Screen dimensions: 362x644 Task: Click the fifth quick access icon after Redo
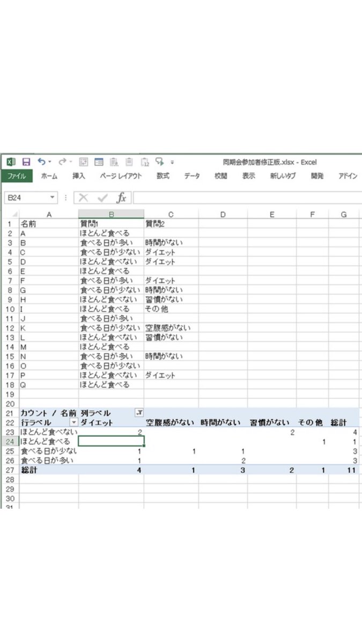[x=145, y=162]
